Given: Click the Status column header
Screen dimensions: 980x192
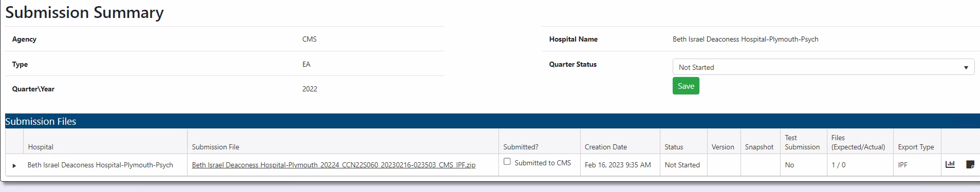Looking at the screenshot, I should [674, 147].
